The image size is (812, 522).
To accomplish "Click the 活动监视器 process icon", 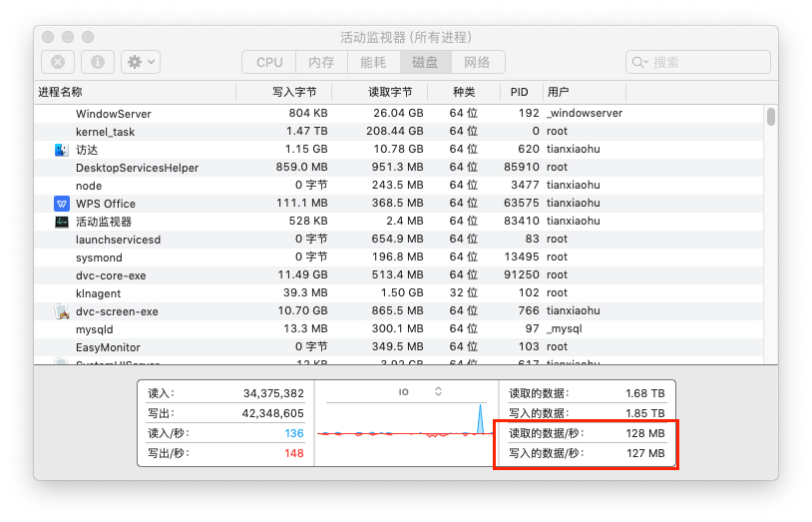I will [x=62, y=222].
